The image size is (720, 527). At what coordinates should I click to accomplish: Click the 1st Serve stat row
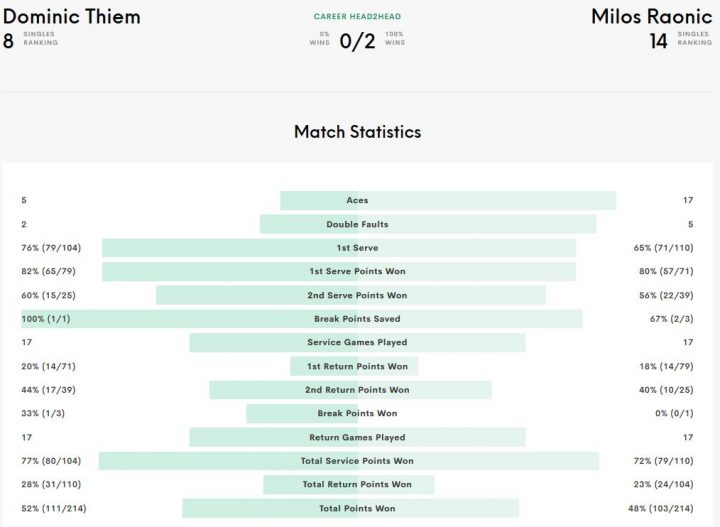point(357,248)
